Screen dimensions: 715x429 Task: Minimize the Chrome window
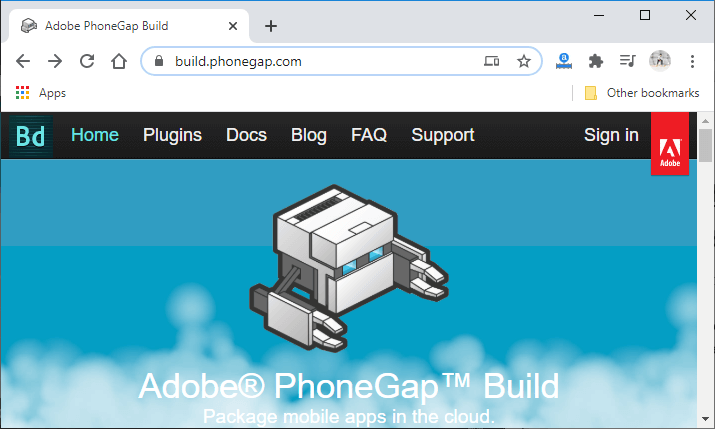[x=599, y=16]
